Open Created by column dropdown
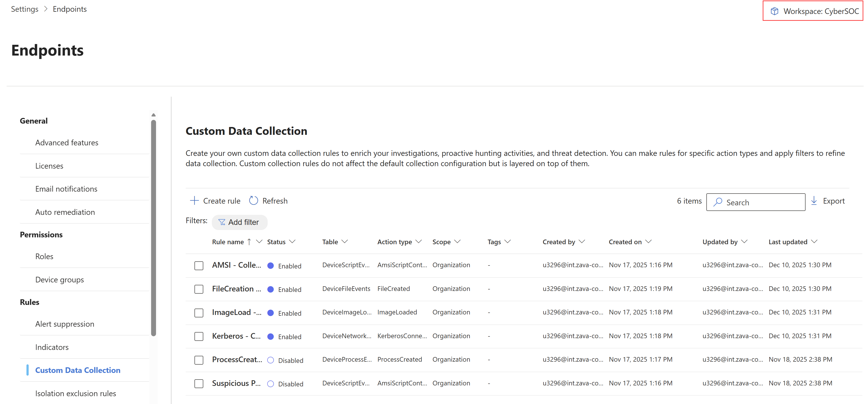This screenshot has width=868, height=404. point(582,242)
